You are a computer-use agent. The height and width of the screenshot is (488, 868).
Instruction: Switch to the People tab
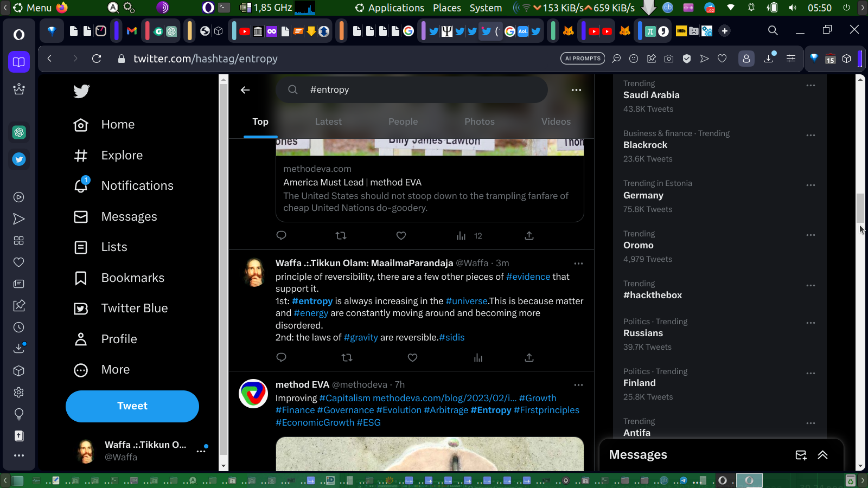(x=403, y=122)
